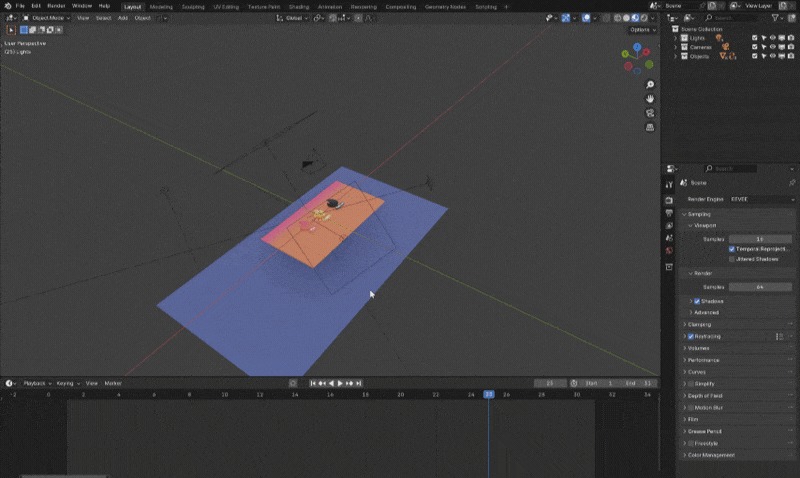
Task: Disable the Raytracing checkbox
Action: [691, 336]
